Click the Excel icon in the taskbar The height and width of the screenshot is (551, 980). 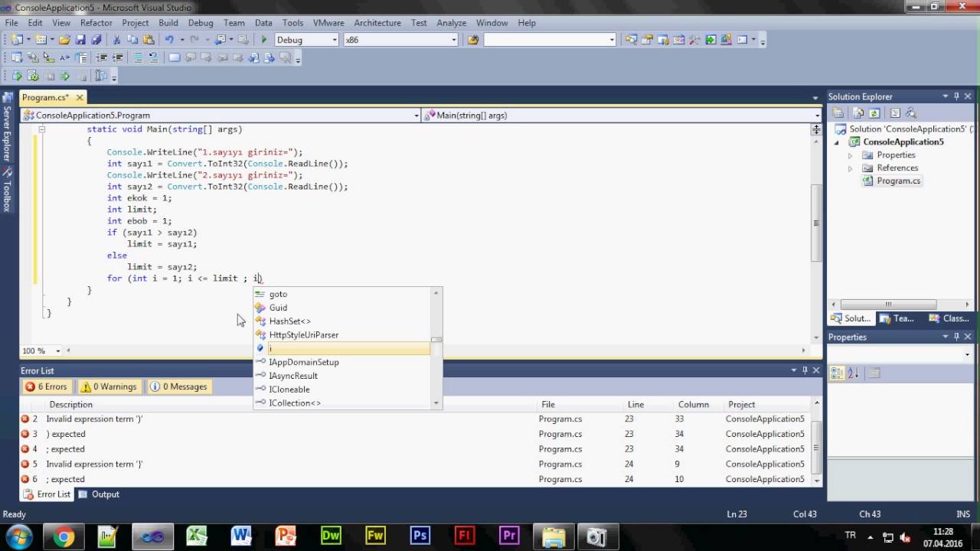(x=197, y=536)
